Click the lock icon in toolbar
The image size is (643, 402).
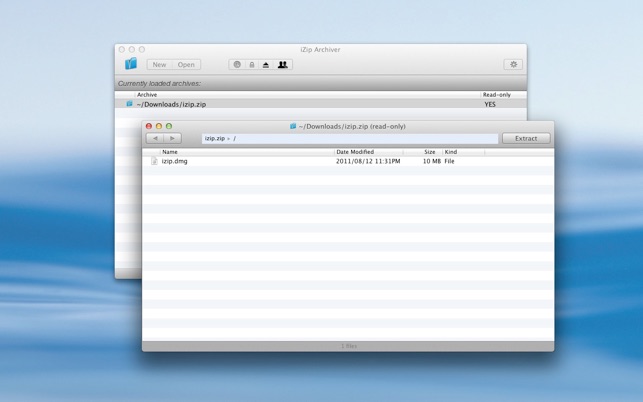[x=251, y=64]
